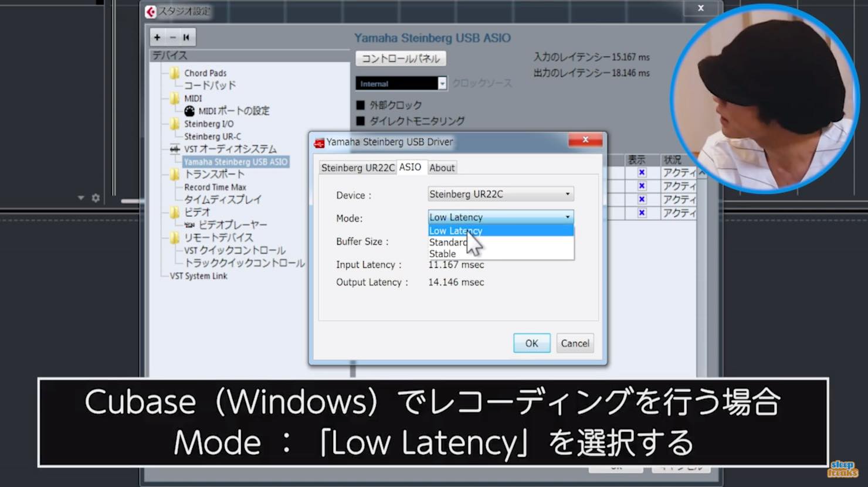
Task: Select Steinberg UR-C device
Action: (x=212, y=137)
